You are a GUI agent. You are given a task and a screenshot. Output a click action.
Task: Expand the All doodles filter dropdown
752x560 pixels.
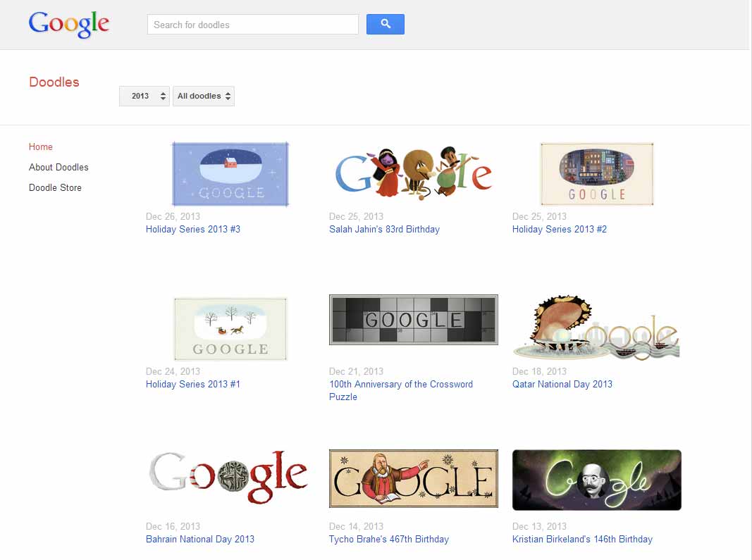204,96
